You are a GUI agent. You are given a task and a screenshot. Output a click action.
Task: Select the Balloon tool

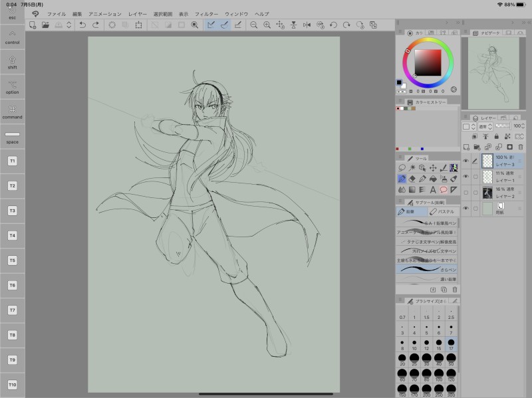444,190
